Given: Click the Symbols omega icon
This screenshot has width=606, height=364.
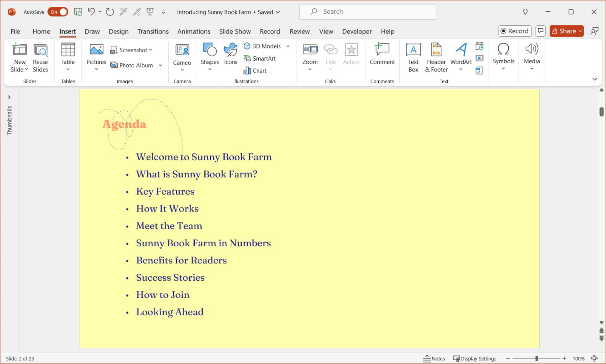Looking at the screenshot, I should coord(503,49).
